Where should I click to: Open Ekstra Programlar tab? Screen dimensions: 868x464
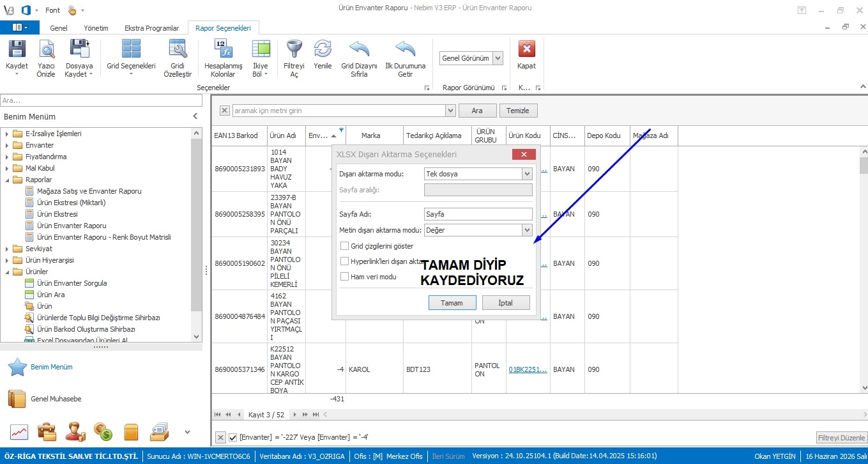[151, 28]
